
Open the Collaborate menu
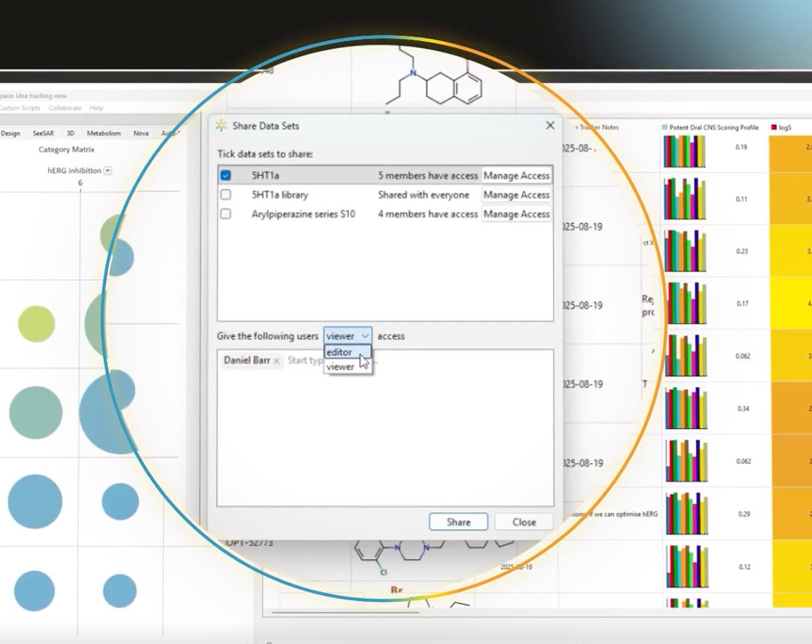coord(65,108)
